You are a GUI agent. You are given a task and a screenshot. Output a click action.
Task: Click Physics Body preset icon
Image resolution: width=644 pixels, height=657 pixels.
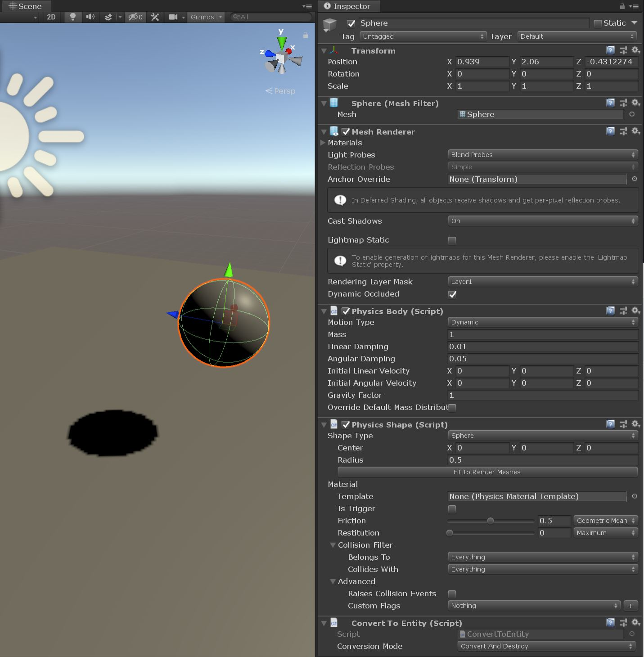point(623,311)
